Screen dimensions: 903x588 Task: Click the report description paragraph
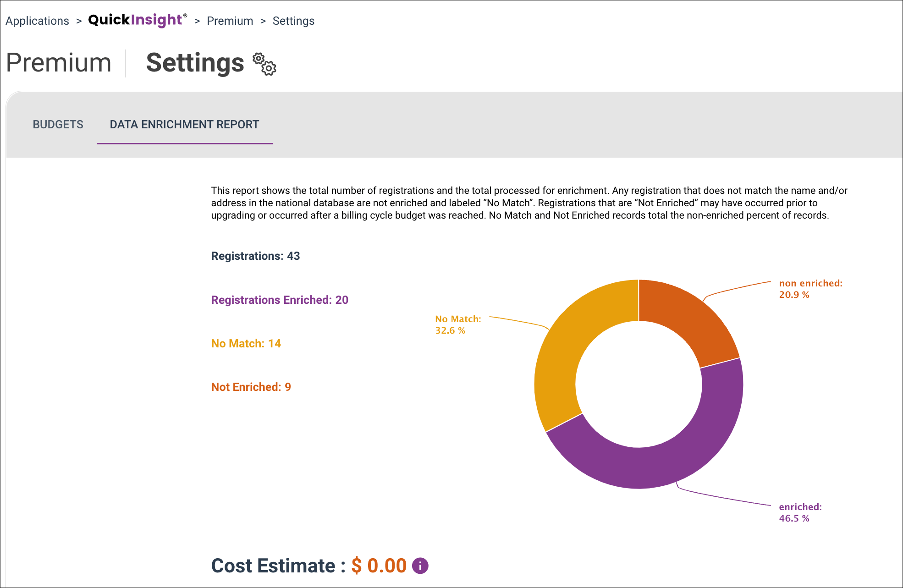click(529, 203)
